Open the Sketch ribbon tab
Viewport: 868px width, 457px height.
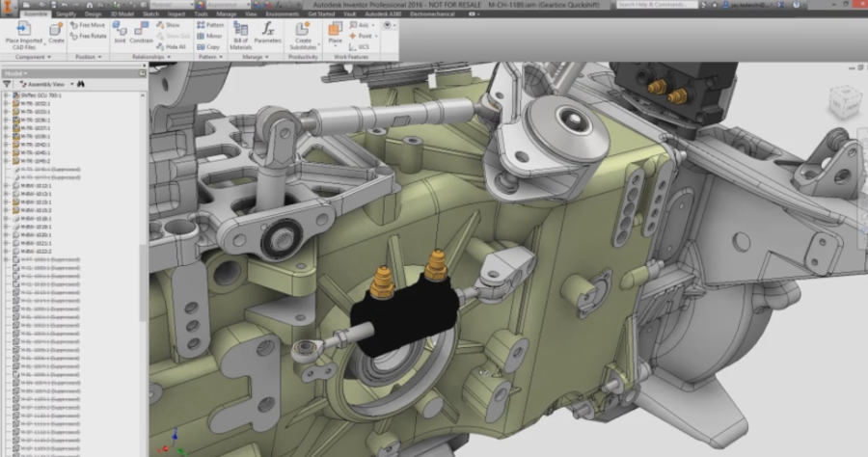tap(150, 13)
